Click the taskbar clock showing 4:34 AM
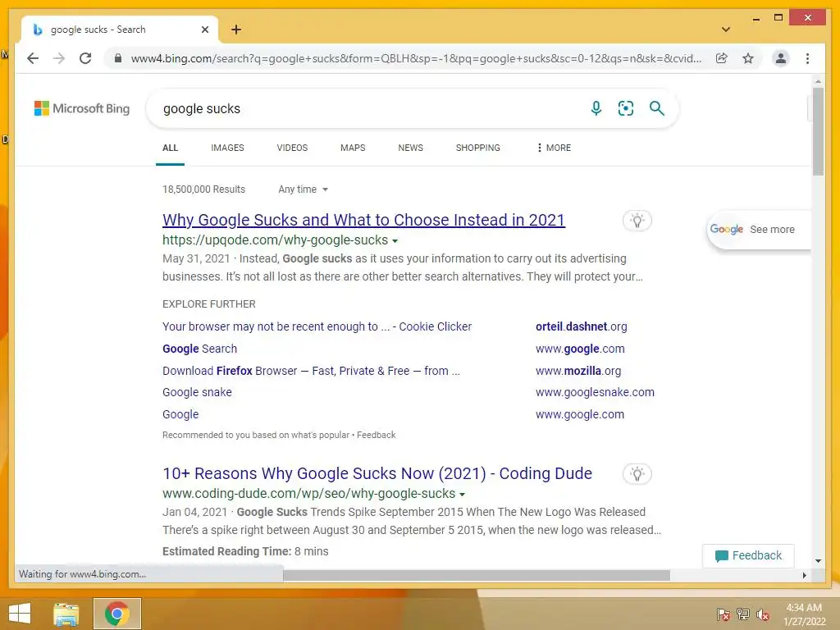 pos(804,614)
